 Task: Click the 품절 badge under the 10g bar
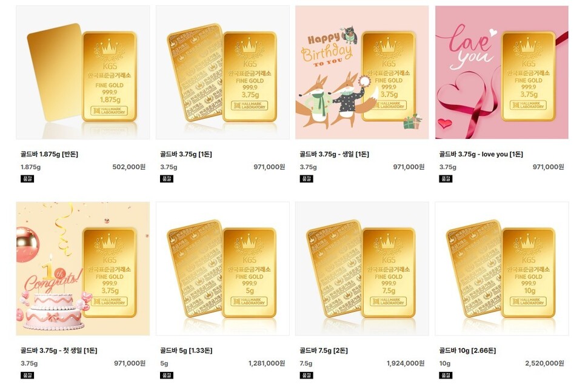point(446,375)
